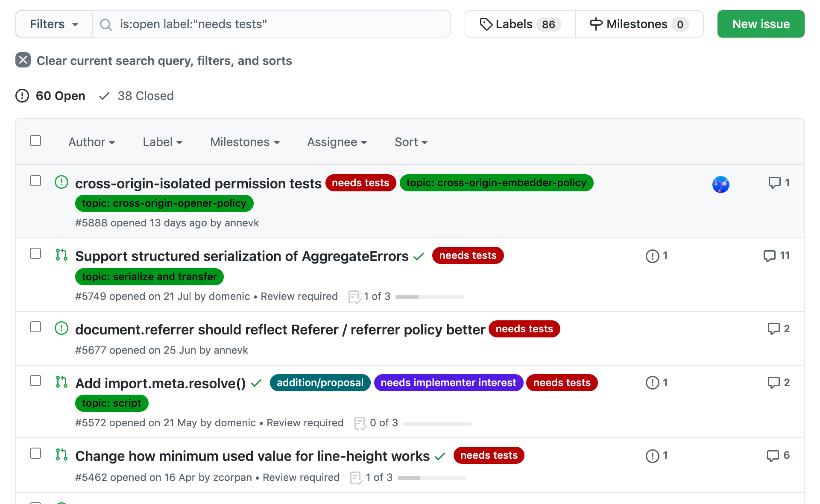Click the issue search input field
This screenshot has height=504, width=820.
tap(273, 24)
